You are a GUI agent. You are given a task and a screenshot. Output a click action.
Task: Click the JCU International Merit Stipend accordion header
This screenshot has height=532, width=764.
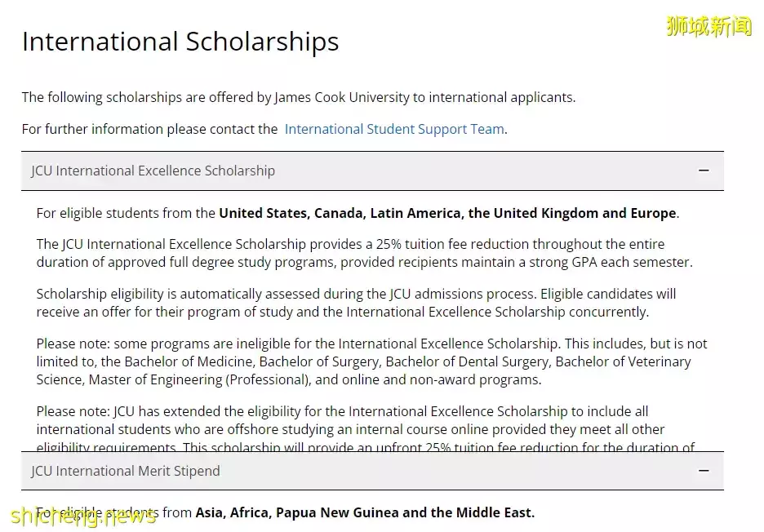[x=372, y=471]
